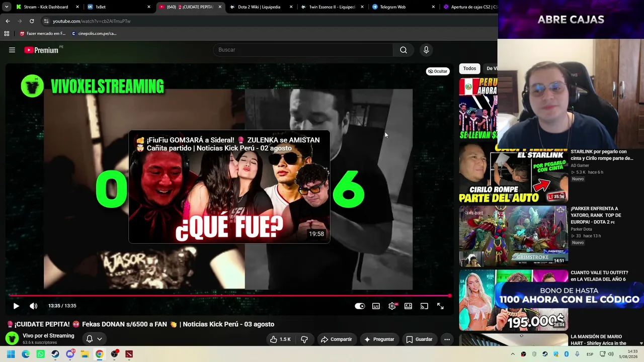Close the Stream - Kick Dashboard tab
The width and height of the screenshot is (644, 362).
point(77,7)
